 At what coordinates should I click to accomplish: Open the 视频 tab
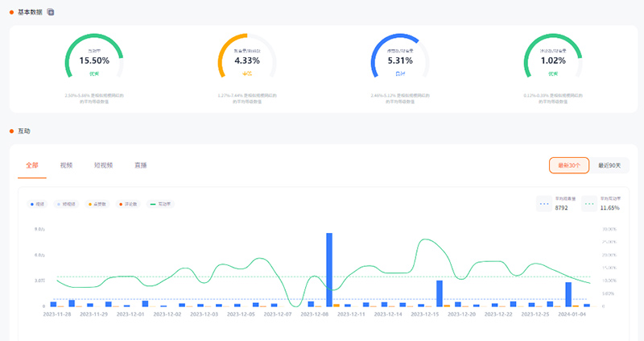click(66, 165)
